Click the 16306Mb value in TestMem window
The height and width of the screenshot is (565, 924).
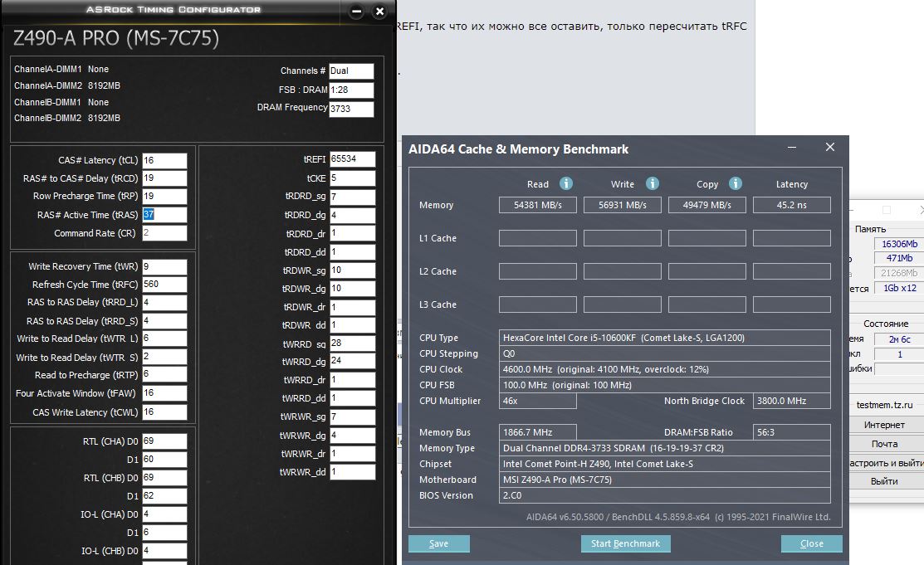click(898, 244)
